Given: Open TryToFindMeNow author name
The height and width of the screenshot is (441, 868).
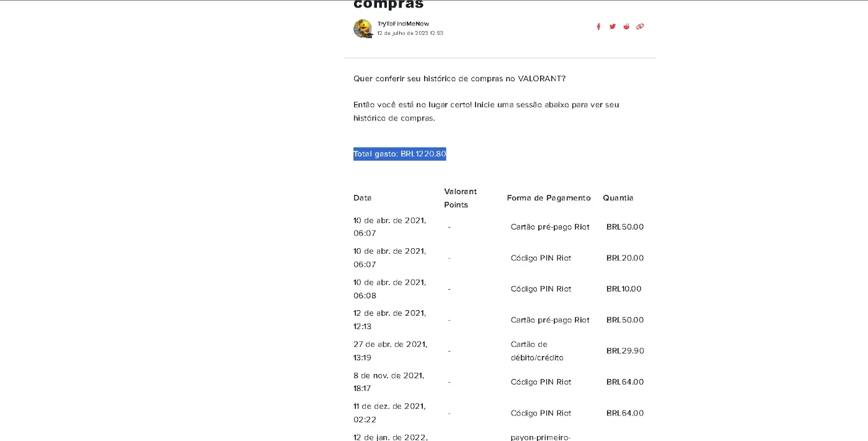Looking at the screenshot, I should (x=403, y=24).
